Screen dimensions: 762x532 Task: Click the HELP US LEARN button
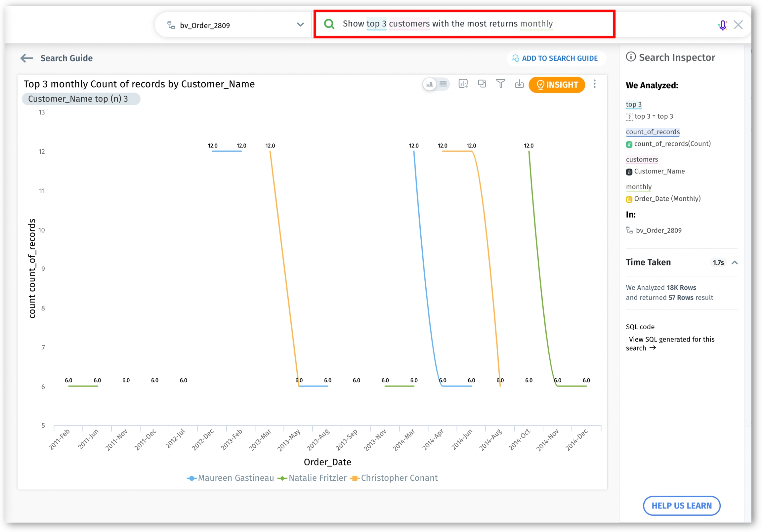pos(681,506)
